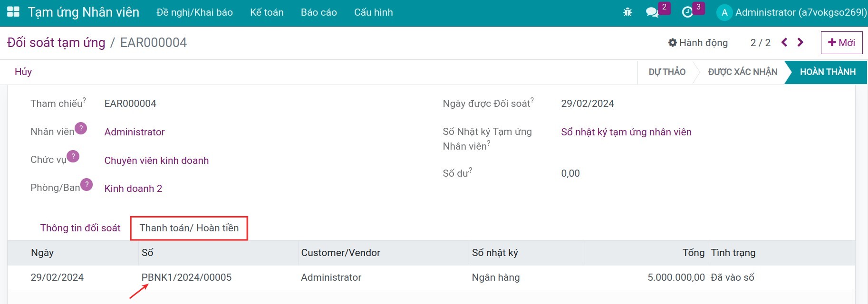Switch to Thông tin đối soát tab
Screen dimensions: 868x304
point(80,228)
